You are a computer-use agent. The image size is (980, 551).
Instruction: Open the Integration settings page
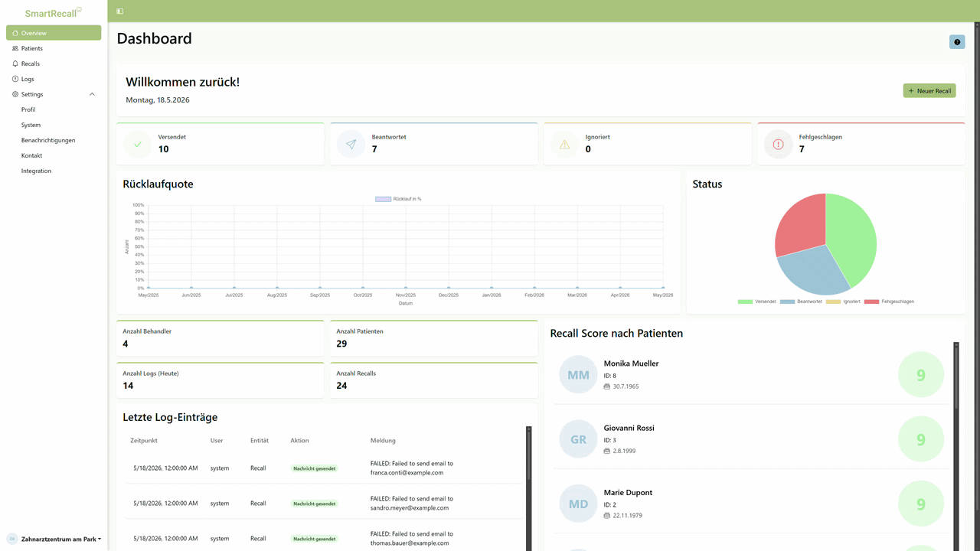pyautogui.click(x=36, y=171)
